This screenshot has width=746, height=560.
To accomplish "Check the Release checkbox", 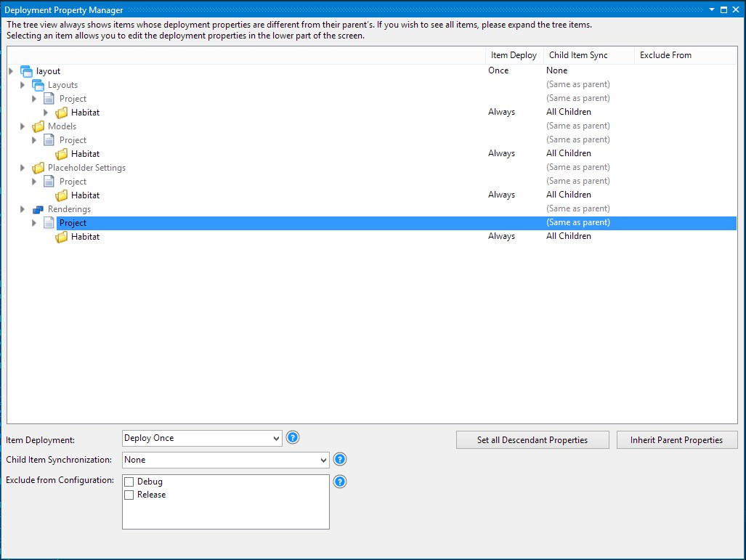I will click(129, 495).
